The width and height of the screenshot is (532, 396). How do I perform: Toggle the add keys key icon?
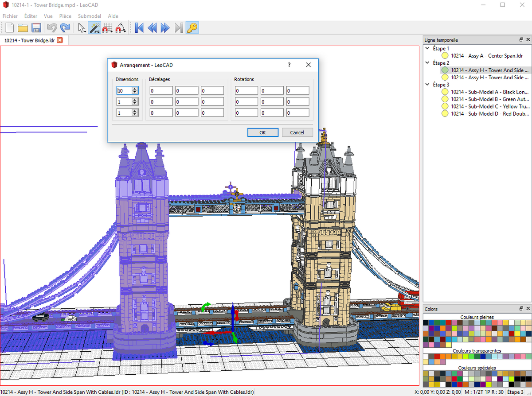pos(192,28)
